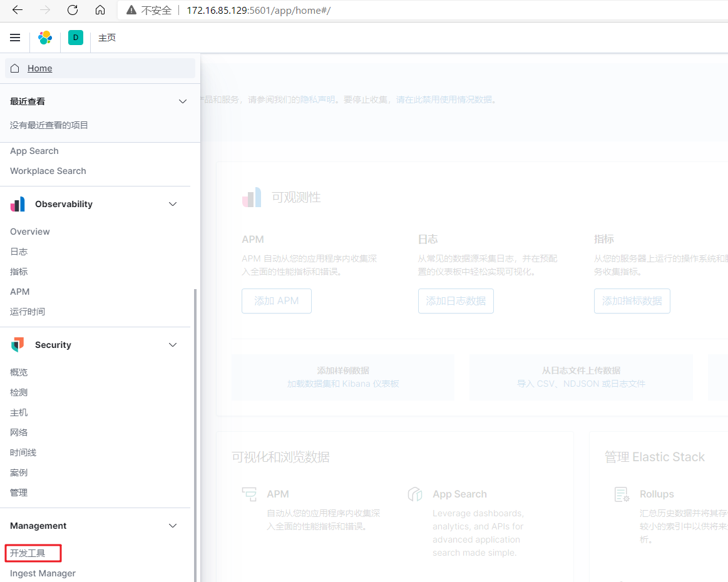Click the APM card title in 可视化和浏览数据
Viewport: 728px width, 582px height.
[x=278, y=494]
